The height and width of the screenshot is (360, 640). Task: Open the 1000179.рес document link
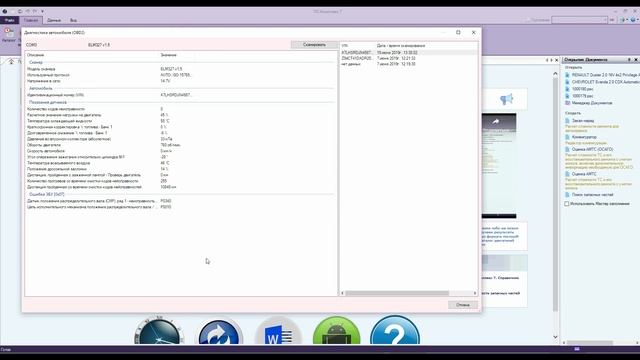(x=582, y=96)
